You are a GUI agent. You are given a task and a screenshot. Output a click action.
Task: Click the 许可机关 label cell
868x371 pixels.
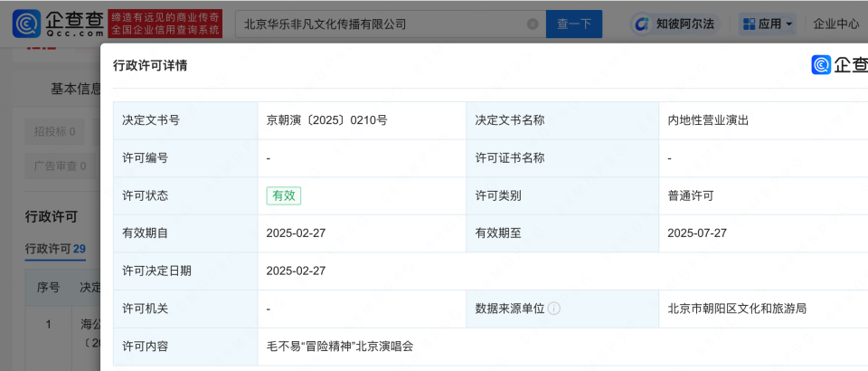(185, 309)
